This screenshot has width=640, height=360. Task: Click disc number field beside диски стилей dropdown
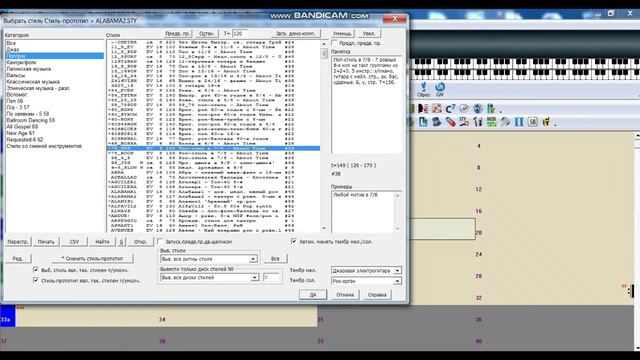(x=271, y=278)
